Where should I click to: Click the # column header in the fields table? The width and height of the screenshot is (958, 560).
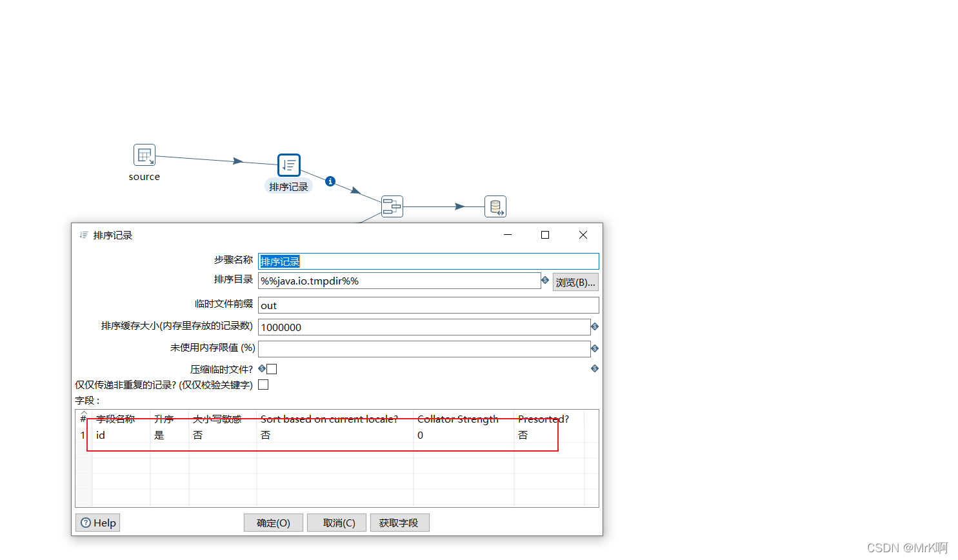pyautogui.click(x=83, y=419)
